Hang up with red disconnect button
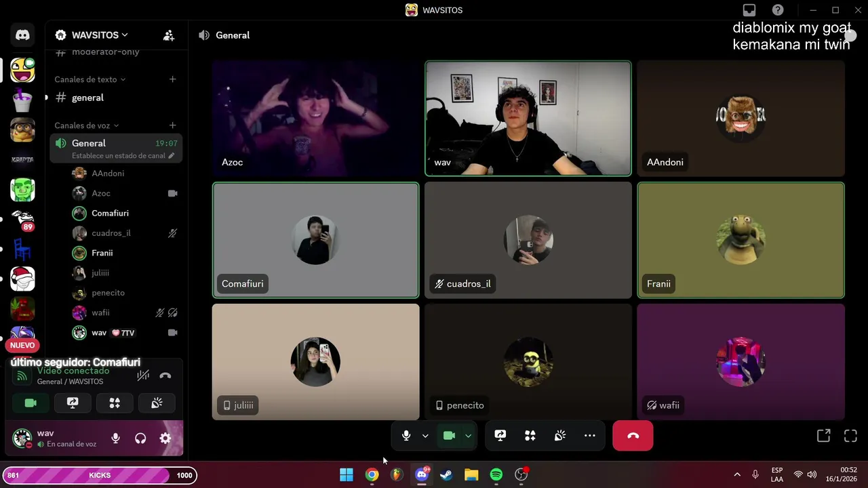This screenshot has height=488, width=868. (633, 436)
